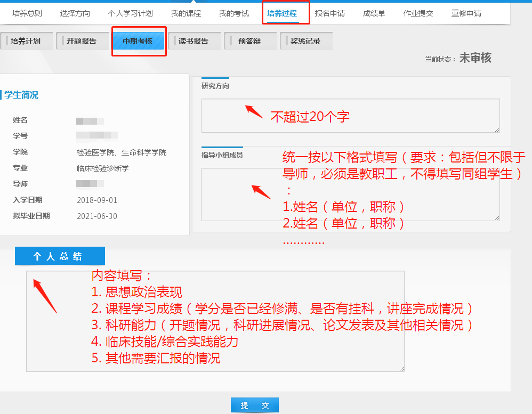Screen dimensions: 532x414
Task: Open the 开题报告 sub-tab
Action: click(83, 41)
